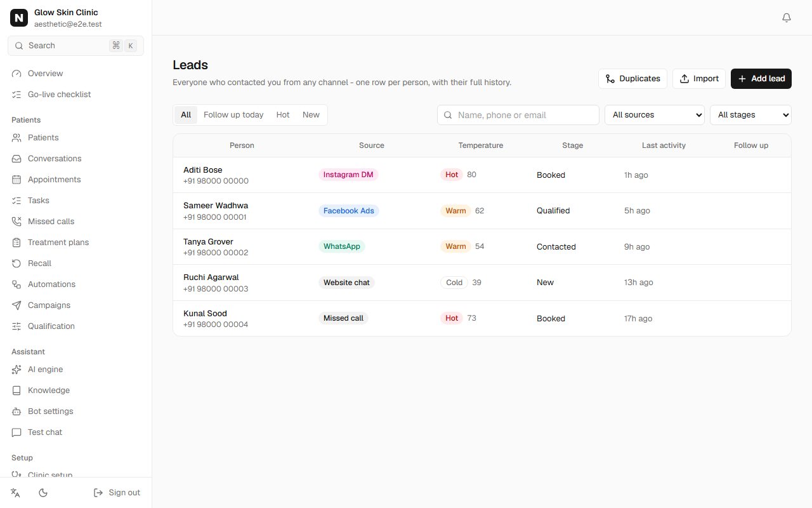The width and height of the screenshot is (812, 508).
Task: Open Overview from the sidebar
Action: 75,74
